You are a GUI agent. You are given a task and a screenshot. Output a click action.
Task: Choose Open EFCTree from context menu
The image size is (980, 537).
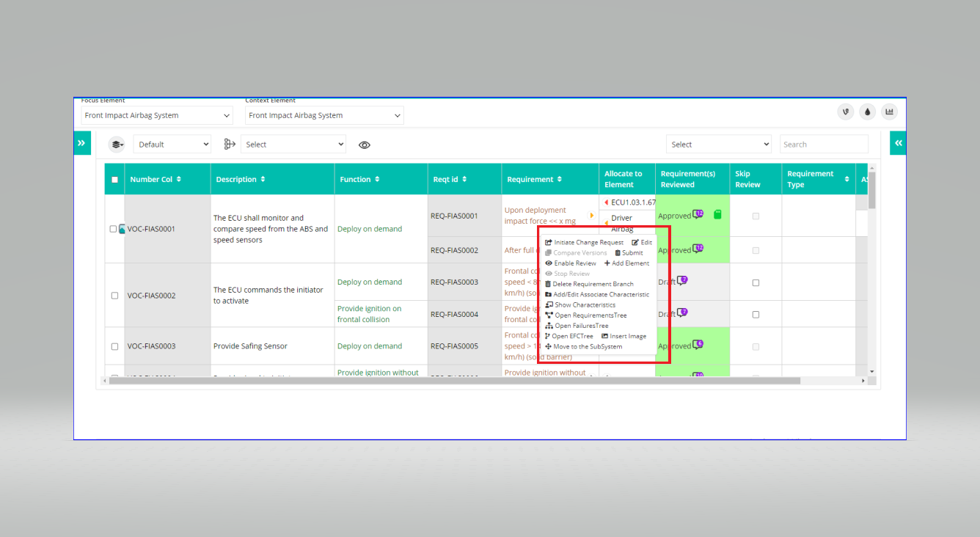pyautogui.click(x=569, y=336)
